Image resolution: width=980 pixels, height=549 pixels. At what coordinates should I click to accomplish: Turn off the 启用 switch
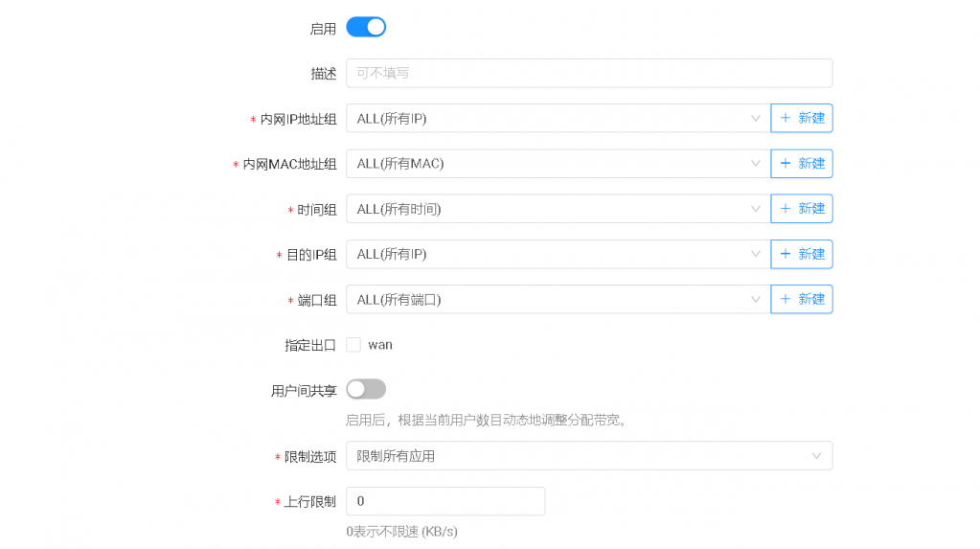click(366, 28)
